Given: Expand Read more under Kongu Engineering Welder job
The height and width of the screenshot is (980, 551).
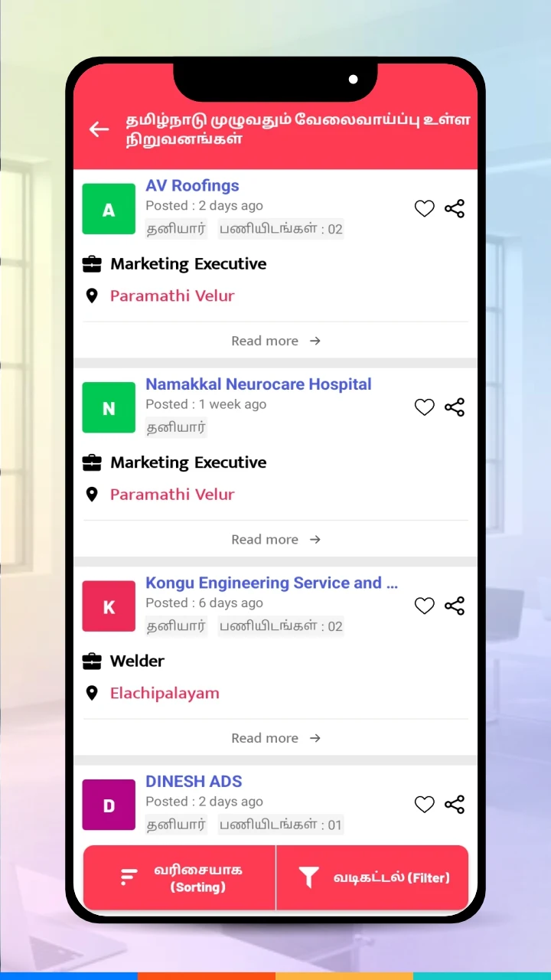Looking at the screenshot, I should [275, 738].
